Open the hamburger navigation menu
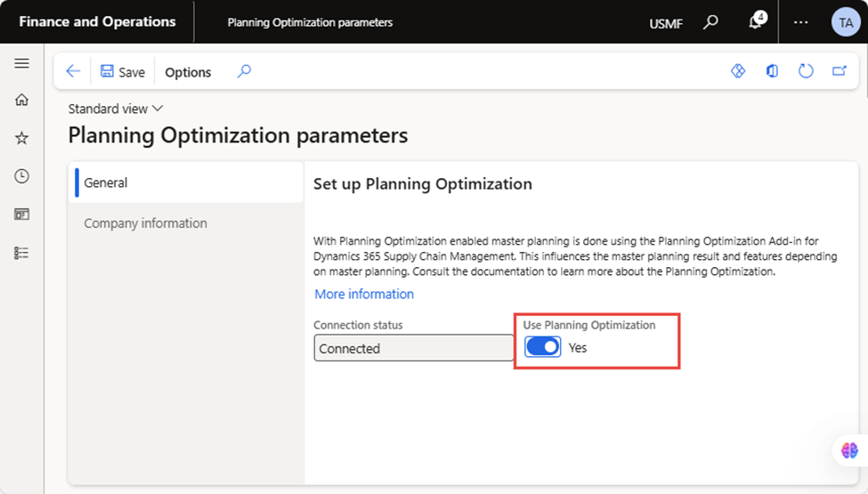This screenshot has height=494, width=868. (21, 63)
